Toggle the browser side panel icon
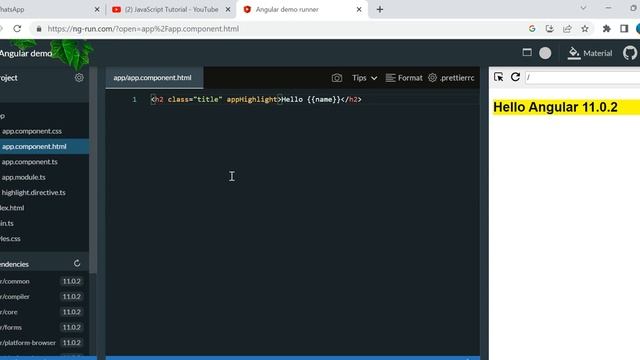 click(624, 29)
